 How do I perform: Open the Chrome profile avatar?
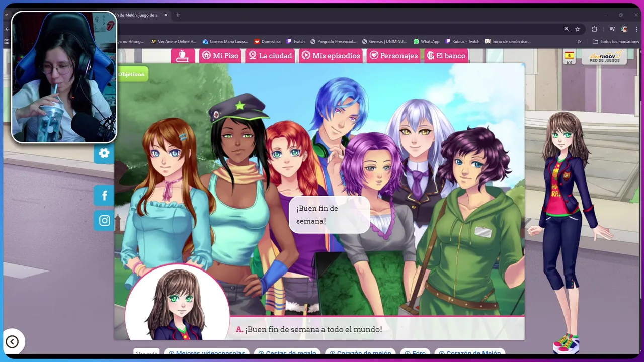[624, 29]
